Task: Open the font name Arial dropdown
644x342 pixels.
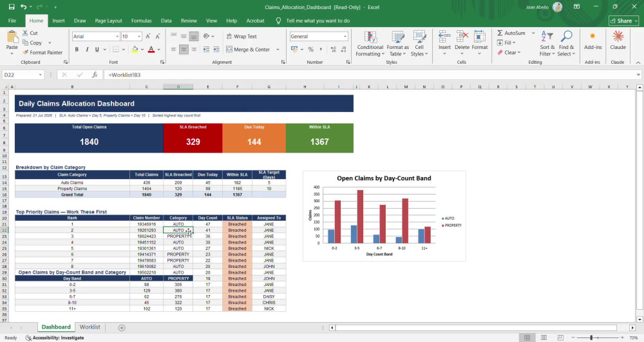Action: (117, 37)
